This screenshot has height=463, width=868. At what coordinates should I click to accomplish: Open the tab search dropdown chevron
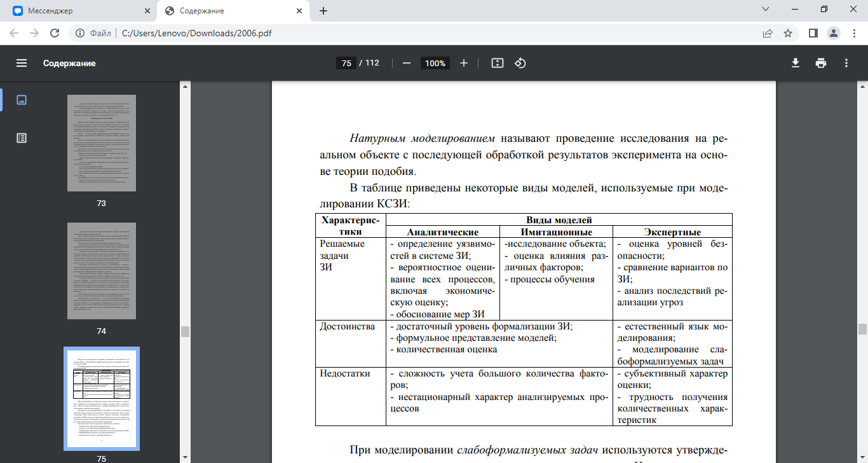[765, 9]
